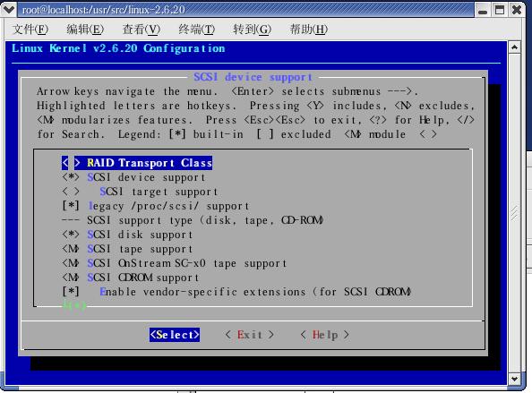This screenshot has width=532, height=393.
Task: Open the 文件(F) menu
Action: (x=30, y=30)
